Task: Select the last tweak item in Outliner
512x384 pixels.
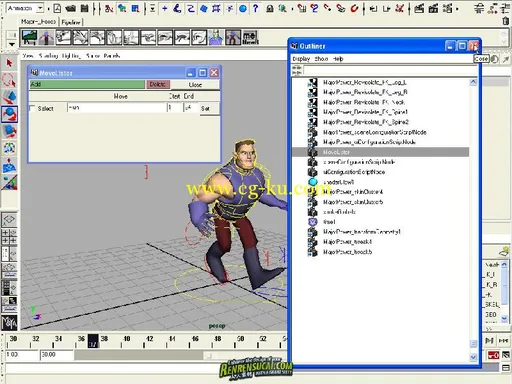Action: (347, 252)
